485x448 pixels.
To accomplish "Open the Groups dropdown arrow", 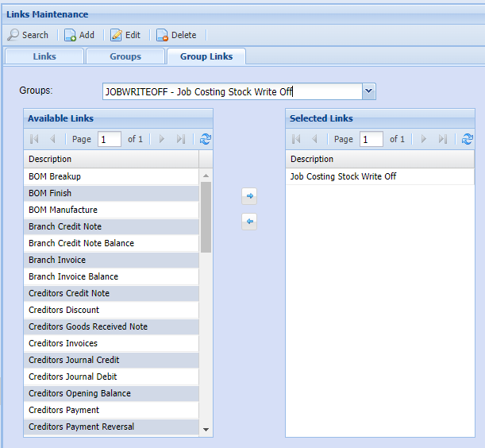I will click(368, 91).
